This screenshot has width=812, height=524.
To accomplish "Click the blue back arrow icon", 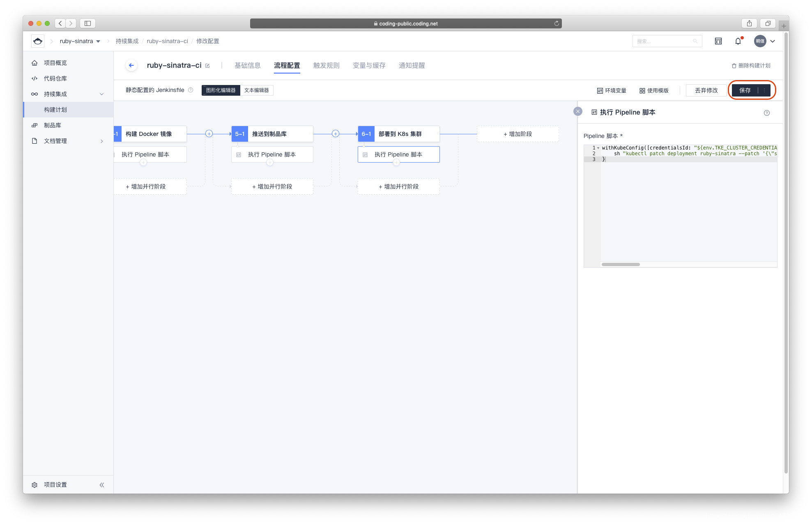I will tap(131, 65).
